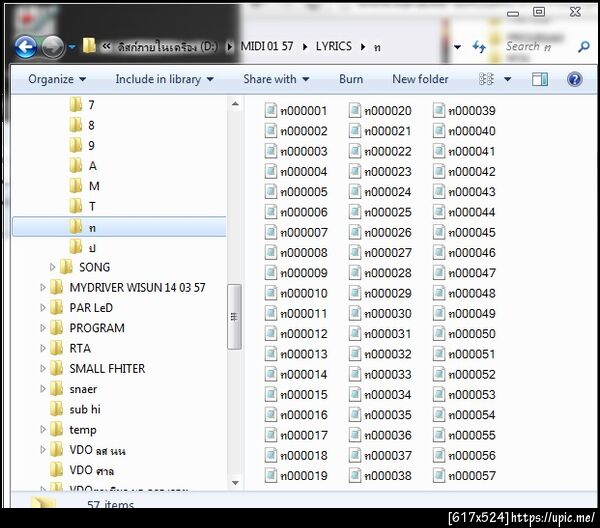Click Burn in the toolbar
Screen dimensions: 600x528
click(351, 79)
